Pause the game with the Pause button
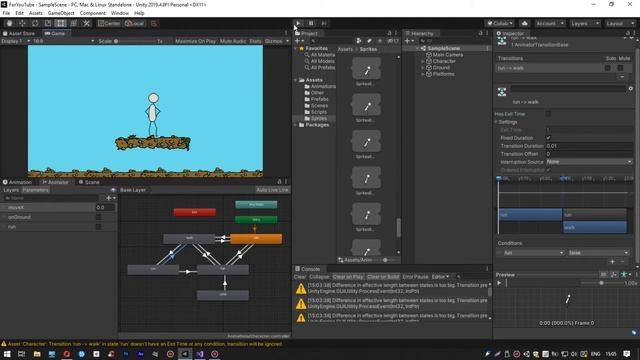 tap(311, 23)
